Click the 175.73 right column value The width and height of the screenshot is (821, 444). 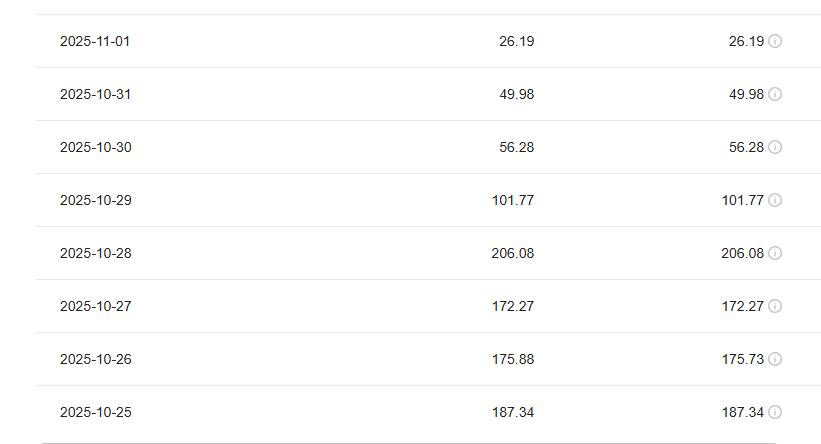[x=742, y=359]
